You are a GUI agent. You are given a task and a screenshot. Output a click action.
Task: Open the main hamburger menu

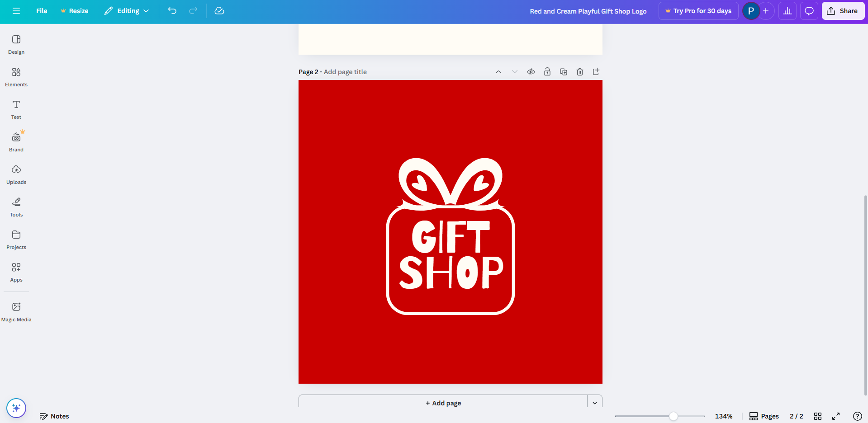[x=16, y=11]
